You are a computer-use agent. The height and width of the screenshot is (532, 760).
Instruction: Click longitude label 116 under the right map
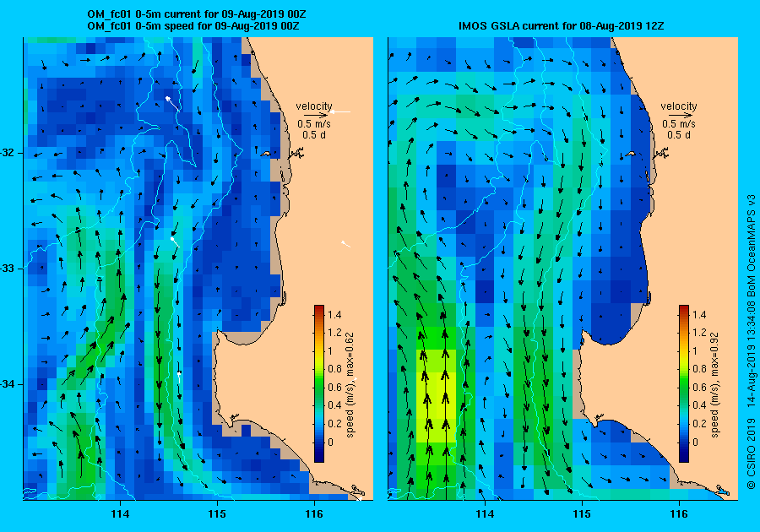(x=679, y=514)
